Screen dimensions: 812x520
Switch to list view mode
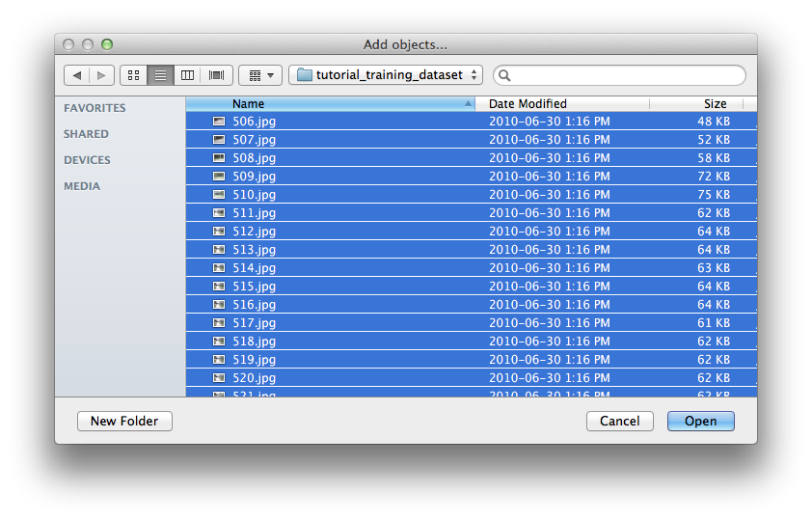[160, 75]
